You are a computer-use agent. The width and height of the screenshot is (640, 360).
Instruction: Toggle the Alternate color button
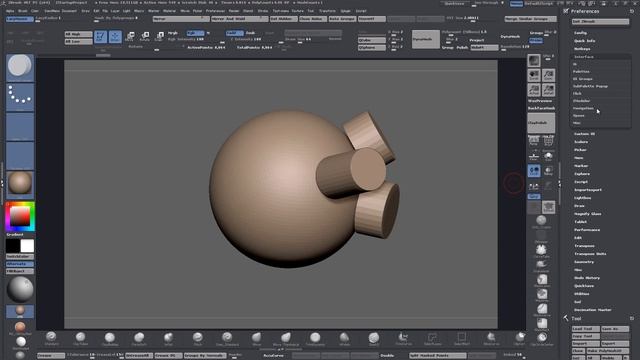[x=20, y=264]
